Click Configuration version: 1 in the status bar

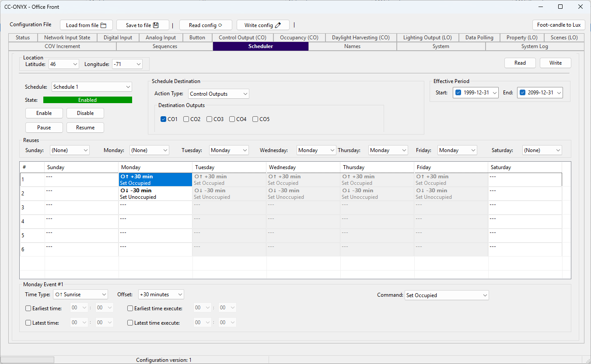(x=164, y=360)
